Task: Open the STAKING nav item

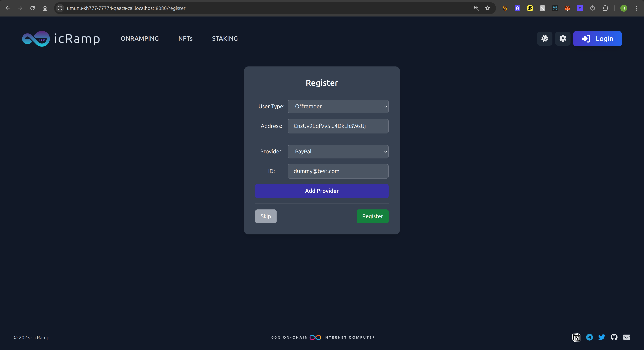Action: coord(224,39)
